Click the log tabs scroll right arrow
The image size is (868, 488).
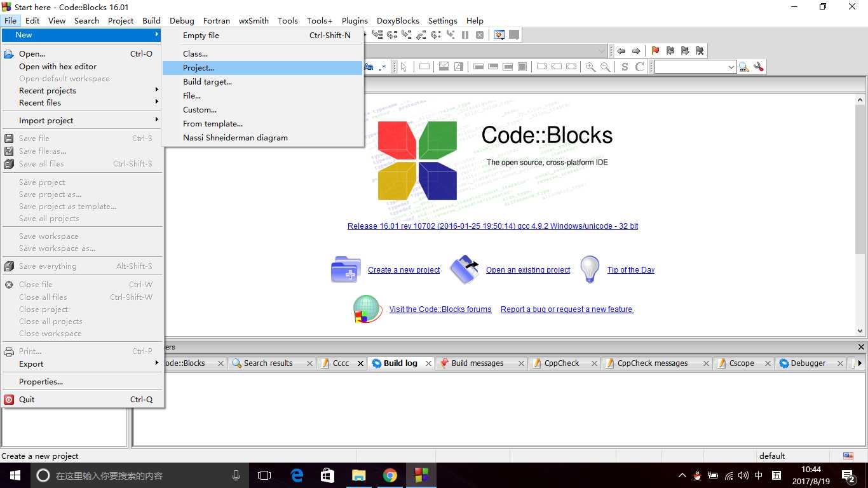point(860,363)
